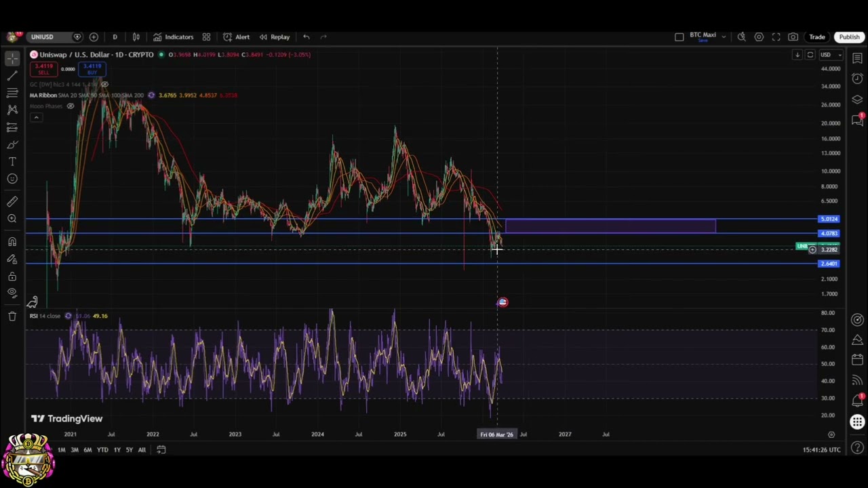Open the indicator templates grid
Viewport: 868px width, 488px height.
click(206, 37)
